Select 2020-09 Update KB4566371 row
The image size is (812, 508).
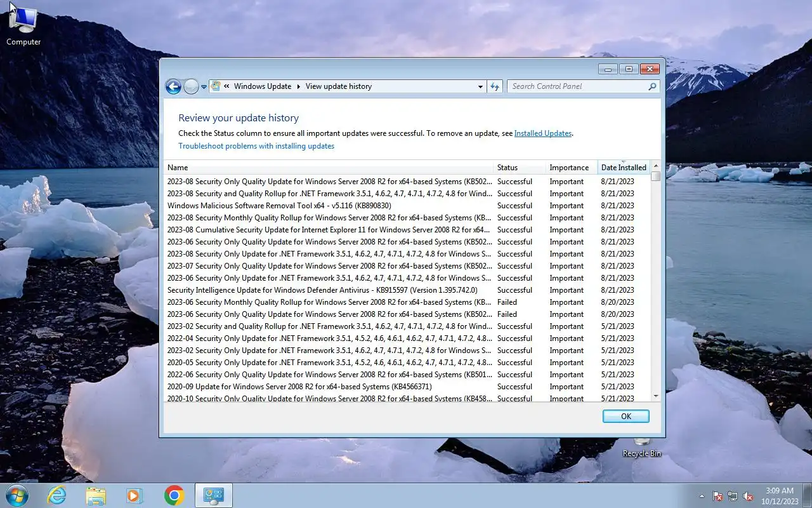(407, 387)
